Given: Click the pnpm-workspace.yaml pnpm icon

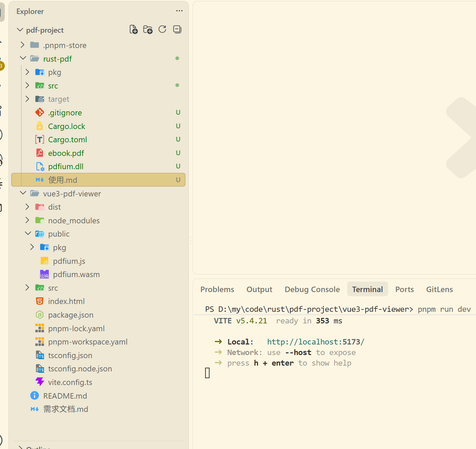Looking at the screenshot, I should [40, 342].
